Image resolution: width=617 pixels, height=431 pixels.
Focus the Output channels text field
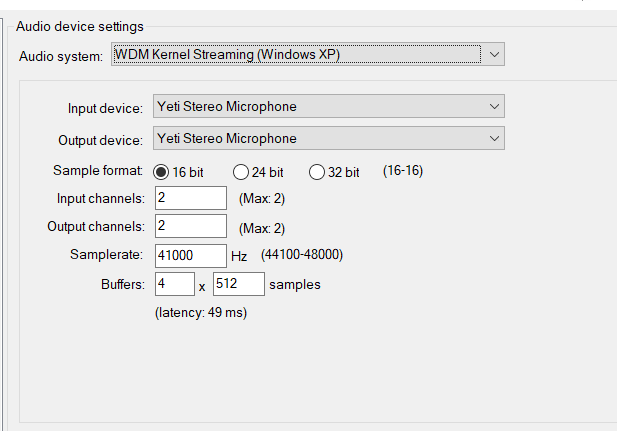190,226
